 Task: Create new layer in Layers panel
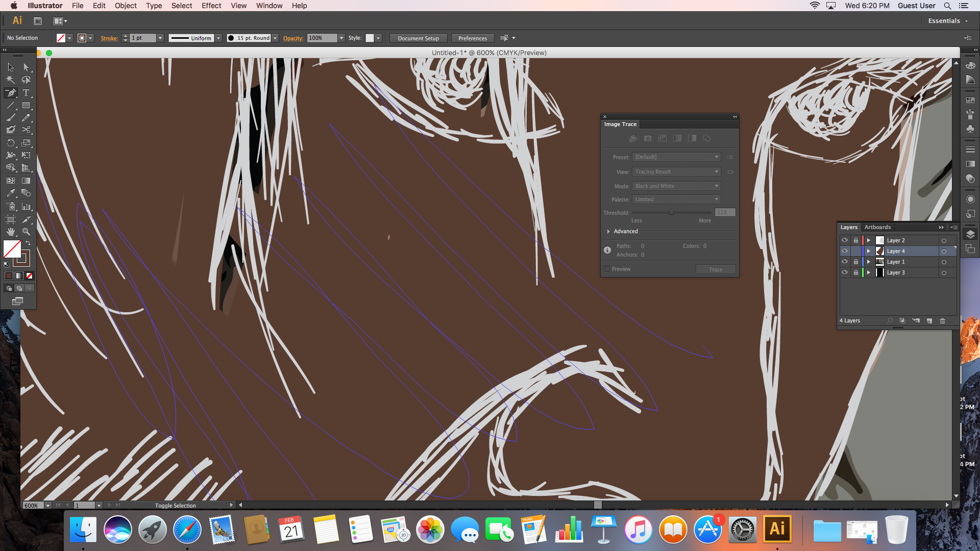click(929, 321)
